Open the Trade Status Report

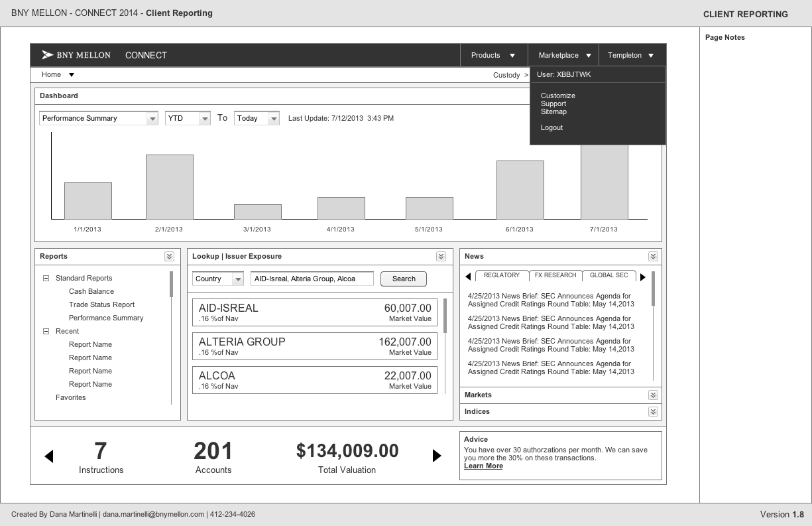tap(101, 304)
